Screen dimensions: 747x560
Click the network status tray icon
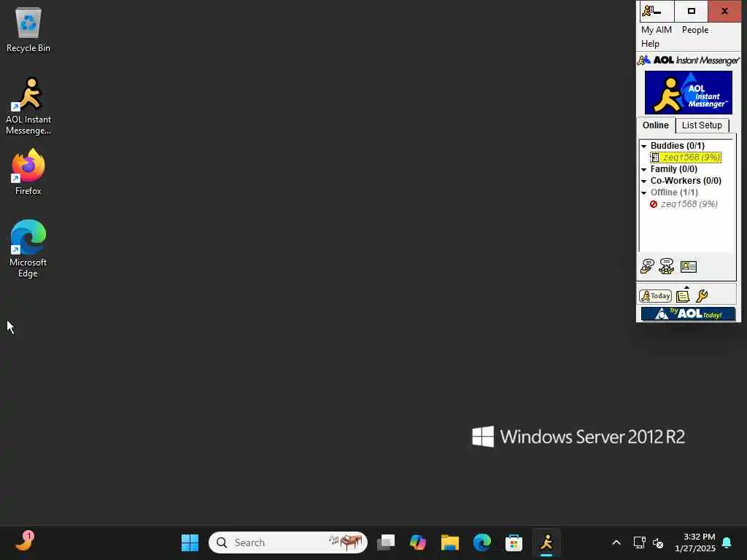point(639,542)
